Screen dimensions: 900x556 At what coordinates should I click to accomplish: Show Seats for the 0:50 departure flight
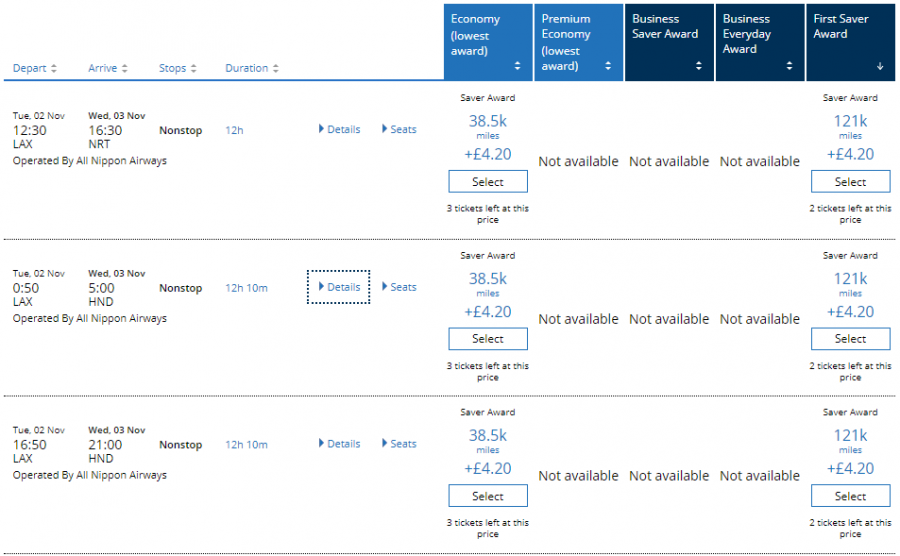400,287
